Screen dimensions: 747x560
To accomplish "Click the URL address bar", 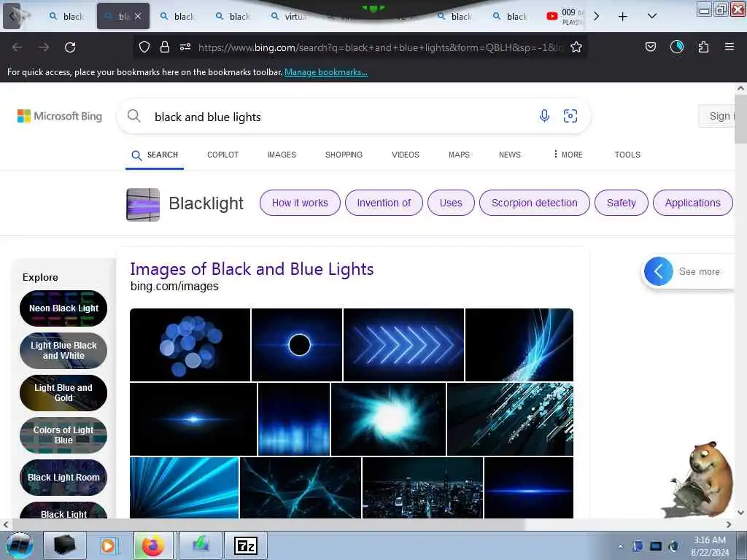I will (380, 47).
